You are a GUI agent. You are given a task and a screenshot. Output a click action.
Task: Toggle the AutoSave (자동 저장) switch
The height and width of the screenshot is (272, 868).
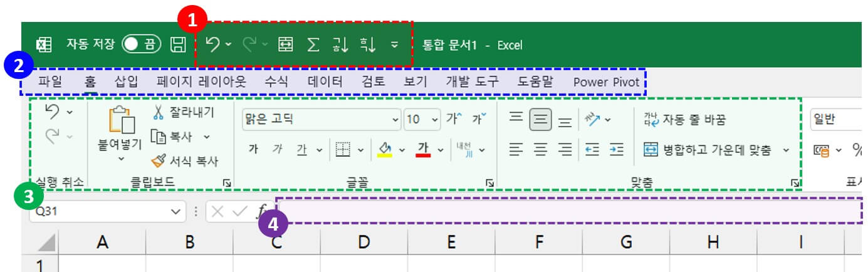(141, 44)
